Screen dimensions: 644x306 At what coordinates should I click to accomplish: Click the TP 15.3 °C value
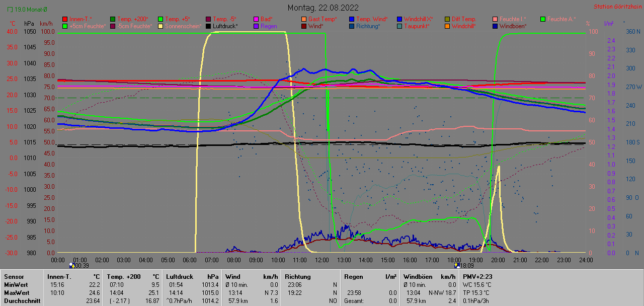point(476,292)
